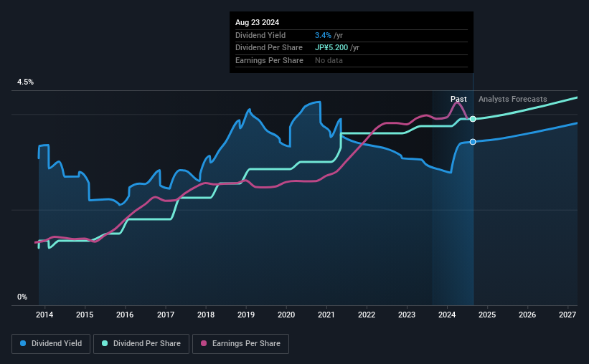Click the Dividend Yield row label in tooltip
Image resolution: width=589 pixels, height=364 pixels.
coord(260,35)
